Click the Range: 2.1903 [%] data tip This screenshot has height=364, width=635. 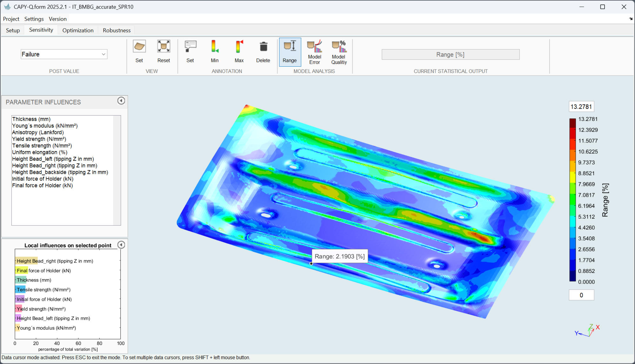[x=340, y=256]
